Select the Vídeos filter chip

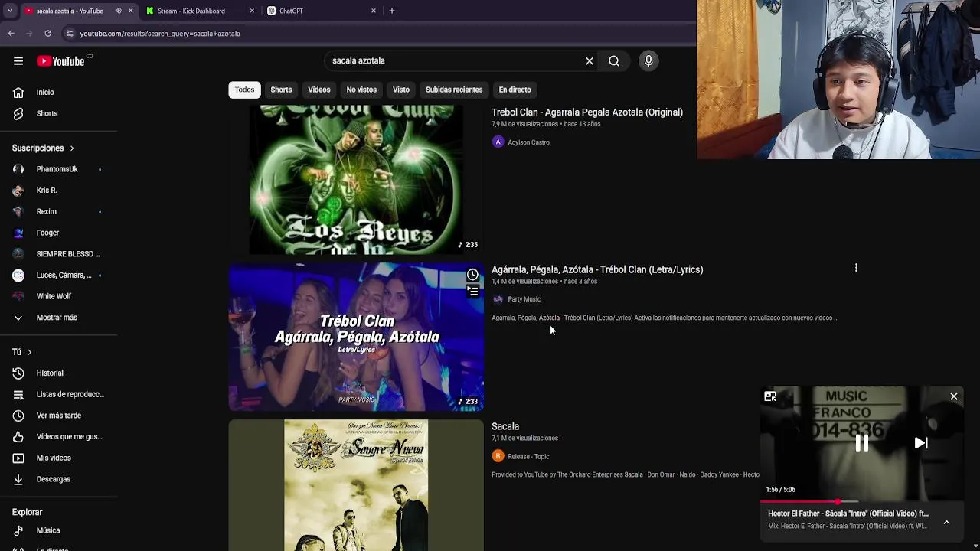(x=319, y=90)
